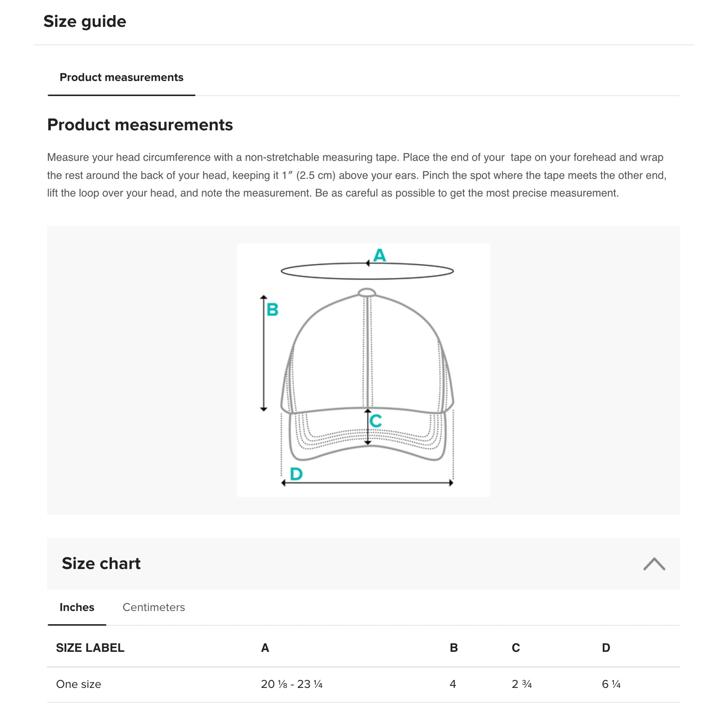Select the One size row label
The width and height of the screenshot is (728, 728).
(x=78, y=684)
